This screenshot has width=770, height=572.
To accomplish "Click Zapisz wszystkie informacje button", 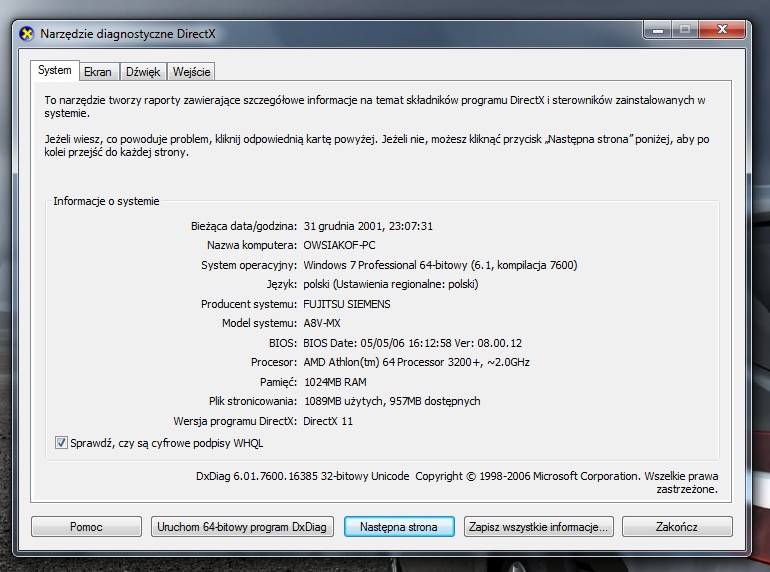I will 539,527.
